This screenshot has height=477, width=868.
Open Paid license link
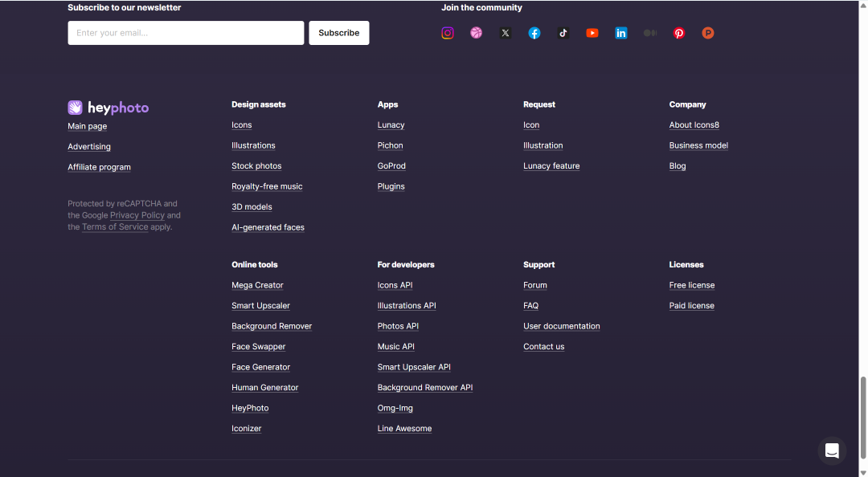tap(692, 306)
